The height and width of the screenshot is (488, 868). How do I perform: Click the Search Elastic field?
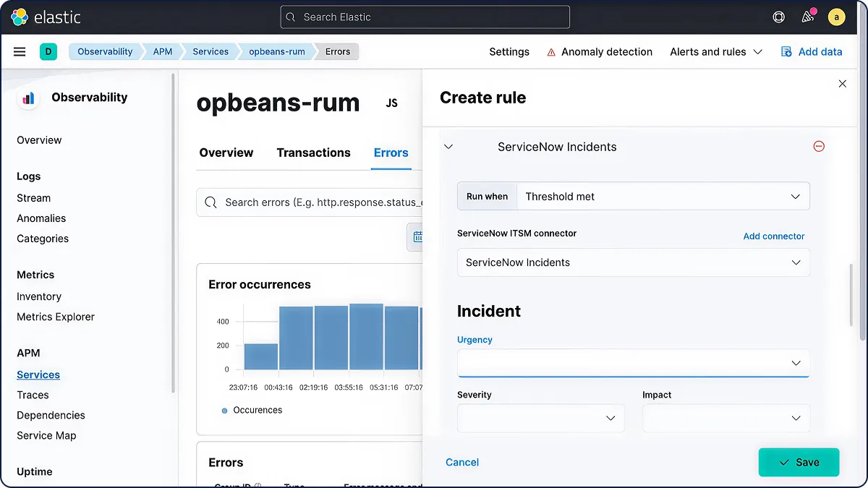425,17
